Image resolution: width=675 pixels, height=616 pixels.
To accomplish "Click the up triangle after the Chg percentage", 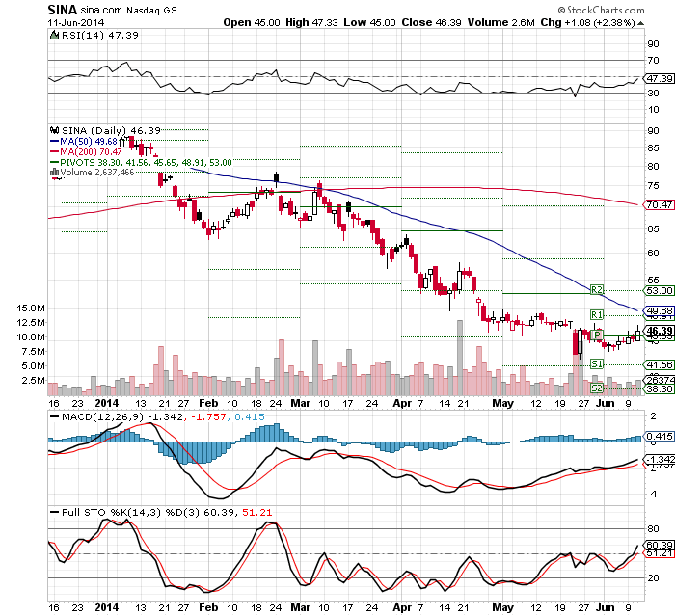I will tap(640, 23).
